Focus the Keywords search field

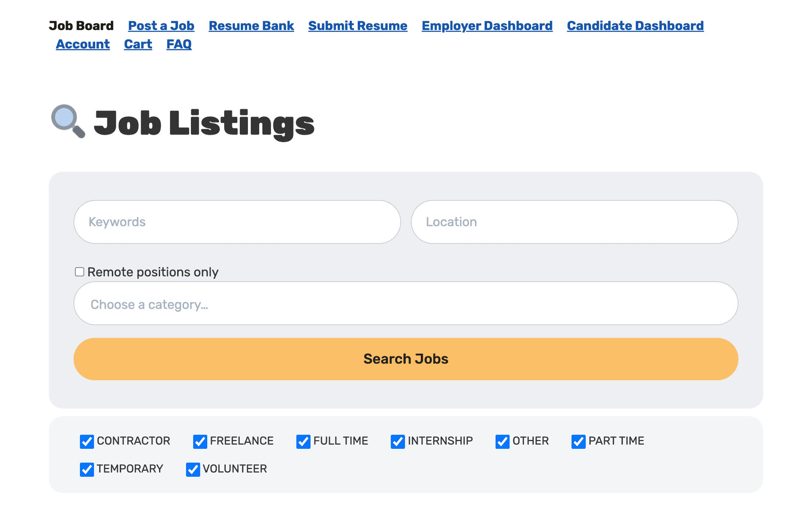(x=237, y=222)
